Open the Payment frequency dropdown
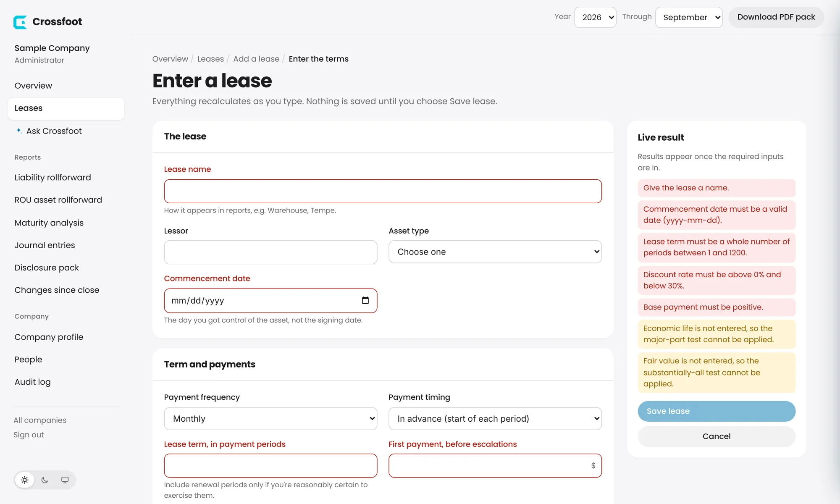The width and height of the screenshot is (840, 504). coord(270,418)
